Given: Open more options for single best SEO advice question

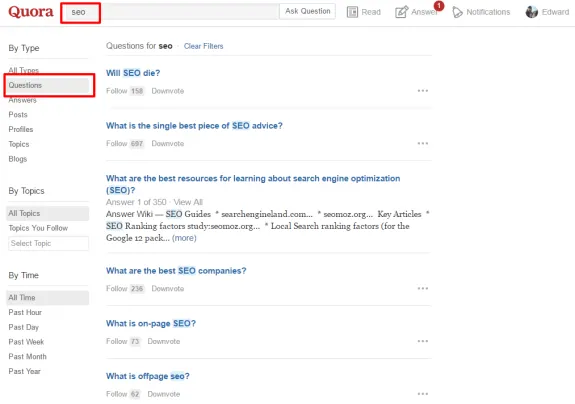Looking at the screenshot, I should click(422, 143).
